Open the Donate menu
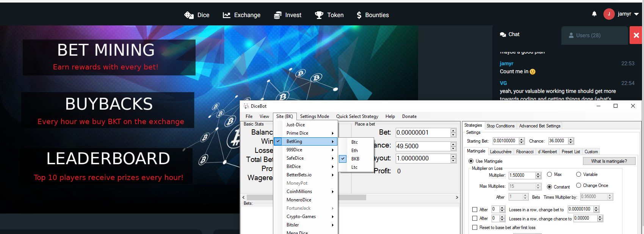 (409, 116)
